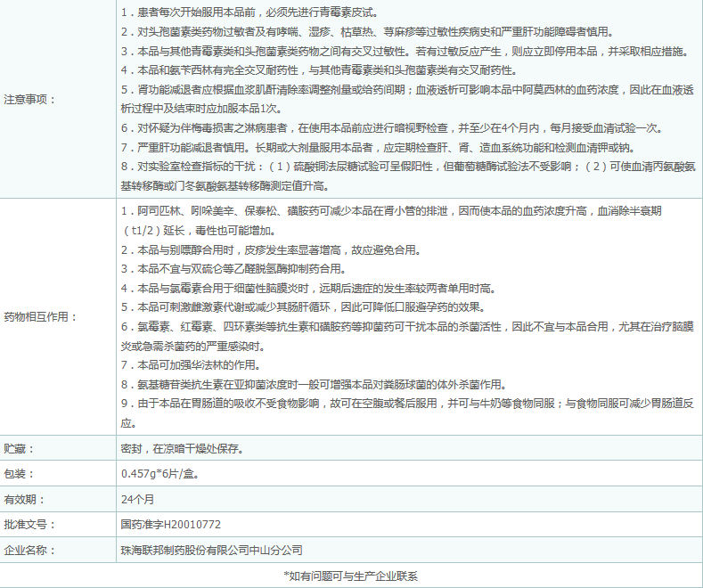This screenshot has height=588, width=703.
Task: Click interaction 2 about 别嘌醇合用
Action: point(271,250)
